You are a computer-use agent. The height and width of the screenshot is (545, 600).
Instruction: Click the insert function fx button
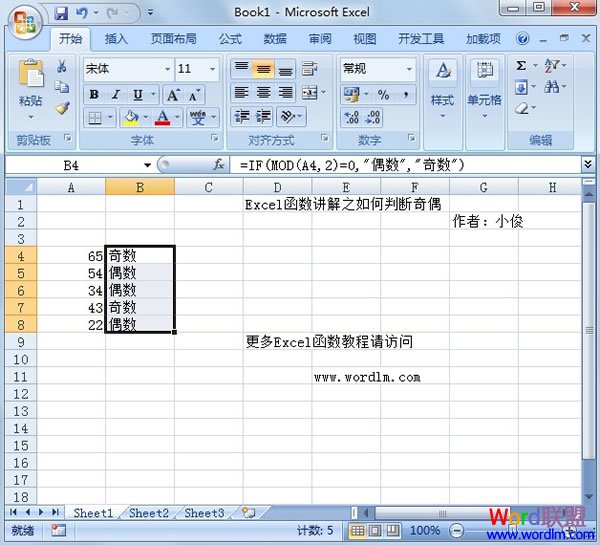pos(218,165)
